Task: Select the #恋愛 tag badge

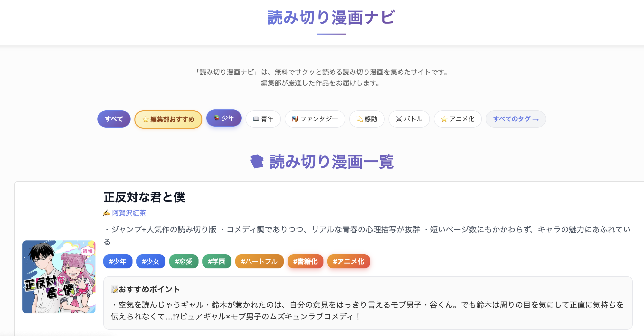Action: [x=184, y=261]
